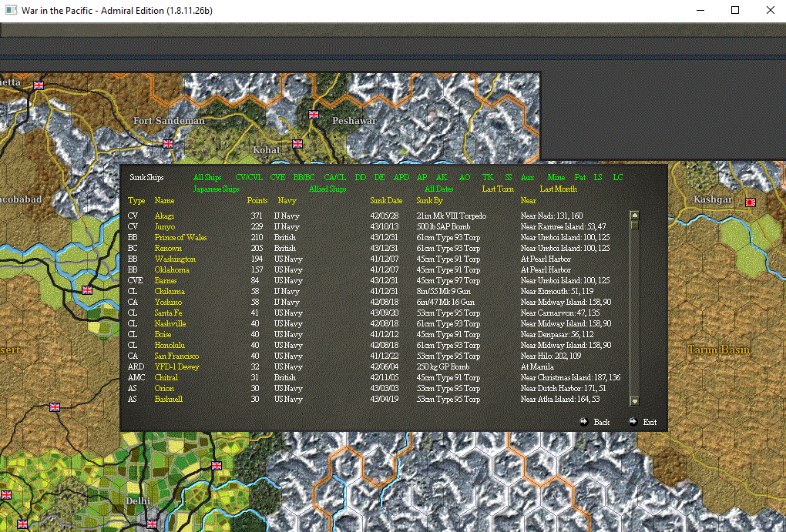Image resolution: width=786 pixels, height=532 pixels.
Task: Filter sunk ships by DE
Action: click(379, 177)
